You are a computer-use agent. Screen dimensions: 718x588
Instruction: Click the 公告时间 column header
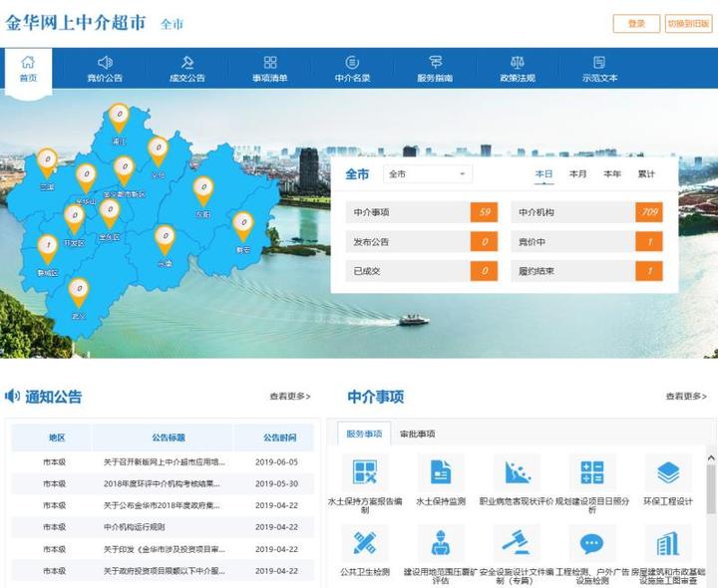tap(279, 438)
